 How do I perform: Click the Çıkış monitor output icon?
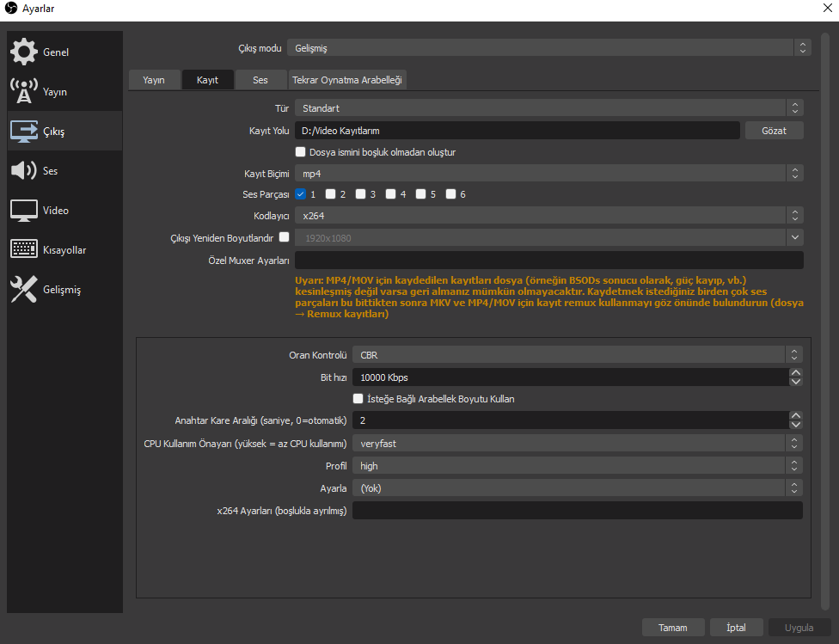(23, 132)
